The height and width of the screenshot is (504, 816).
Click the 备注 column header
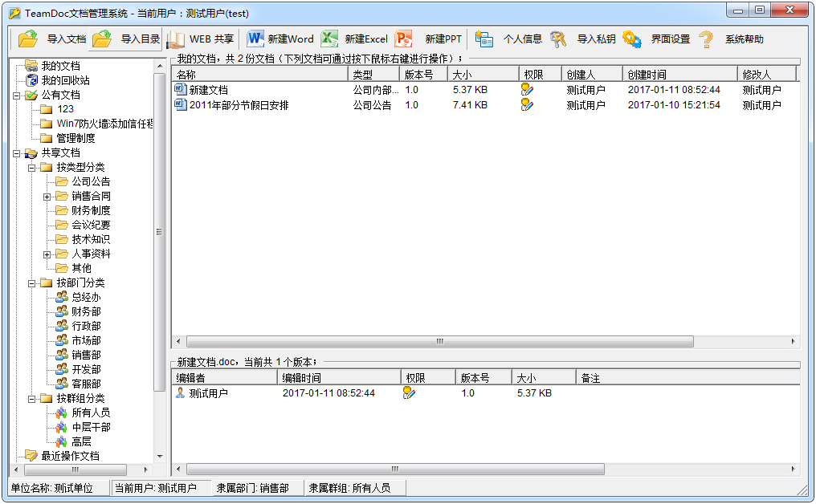[x=688, y=378]
